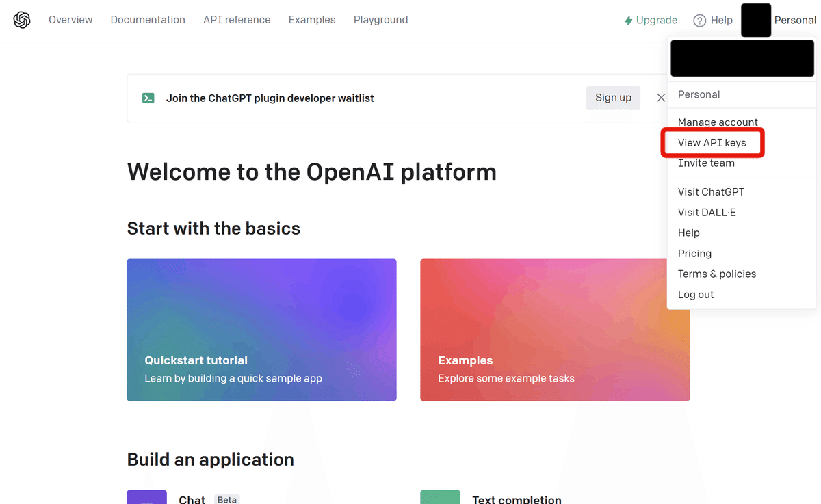This screenshot has width=821, height=504.
Task: Click the green Text completion icon
Action: click(440, 497)
